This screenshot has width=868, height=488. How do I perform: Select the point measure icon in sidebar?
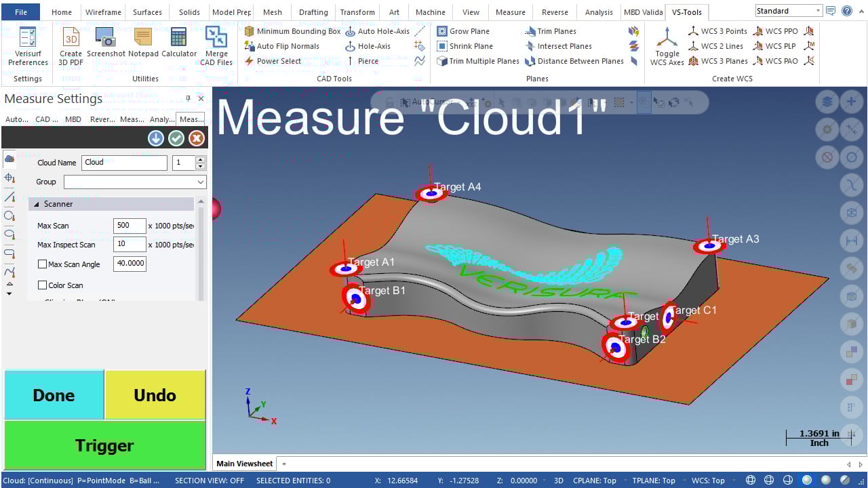click(x=9, y=178)
